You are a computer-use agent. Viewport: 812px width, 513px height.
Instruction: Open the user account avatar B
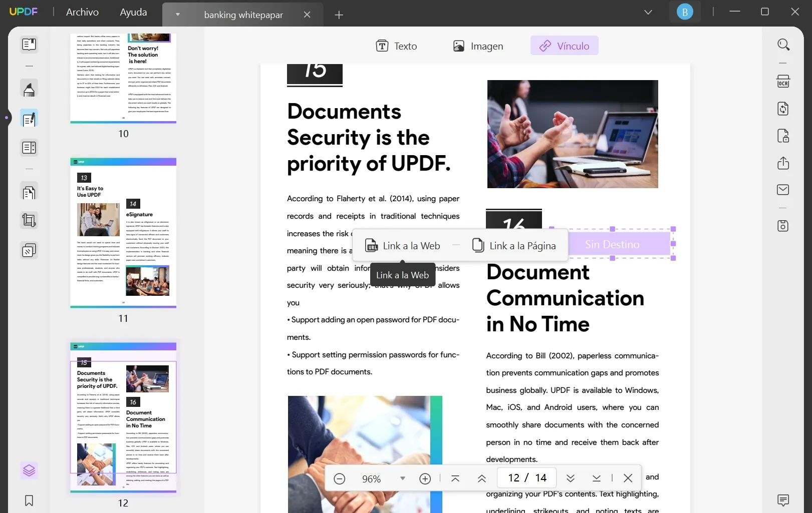click(x=685, y=12)
